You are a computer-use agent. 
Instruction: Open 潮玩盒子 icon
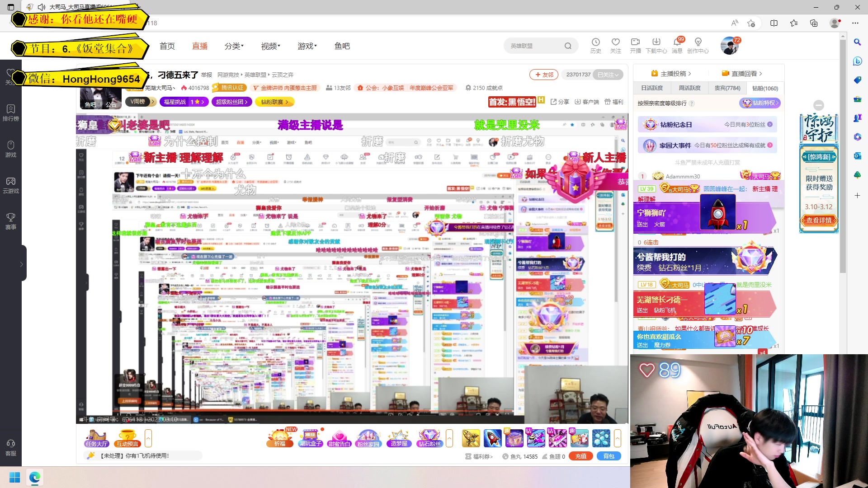point(310,438)
